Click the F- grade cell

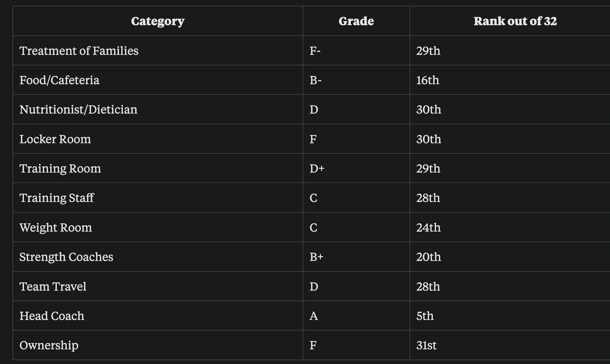pyautogui.click(x=315, y=51)
